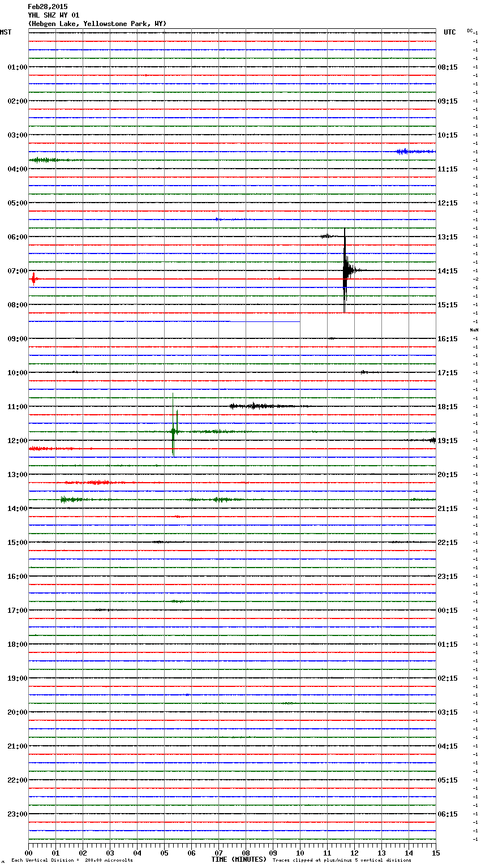Click the 13:15 UTC time label

point(448,237)
